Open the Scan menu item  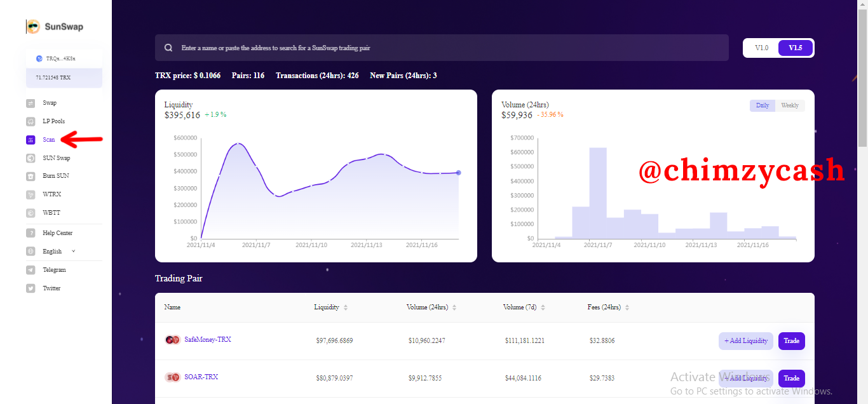tap(49, 140)
